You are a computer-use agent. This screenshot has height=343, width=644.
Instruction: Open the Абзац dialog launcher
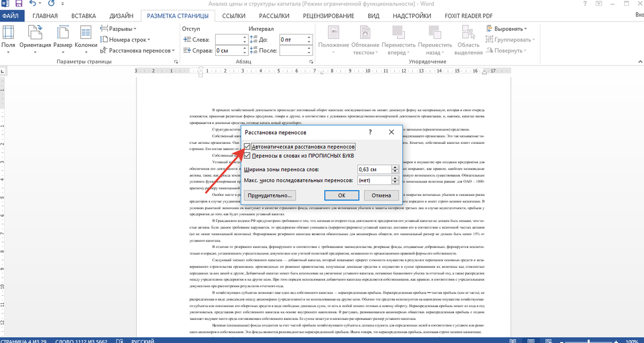point(310,62)
